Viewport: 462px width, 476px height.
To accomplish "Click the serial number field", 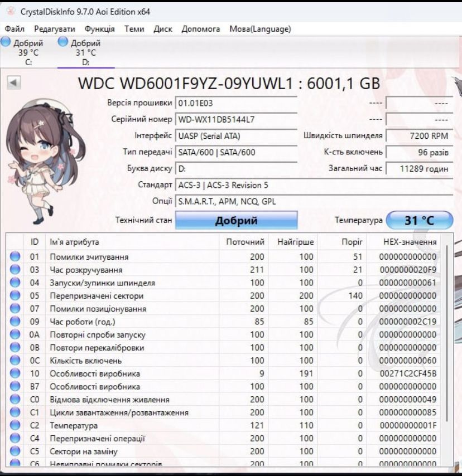I will coord(236,120).
